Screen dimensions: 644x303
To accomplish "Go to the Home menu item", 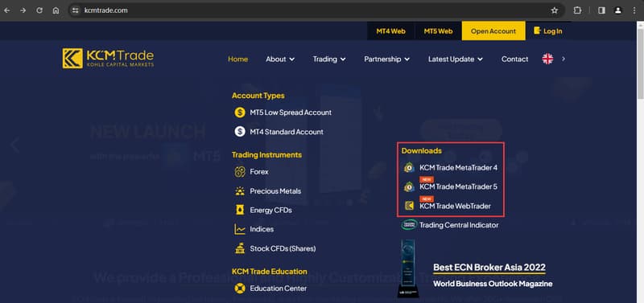I will click(237, 59).
